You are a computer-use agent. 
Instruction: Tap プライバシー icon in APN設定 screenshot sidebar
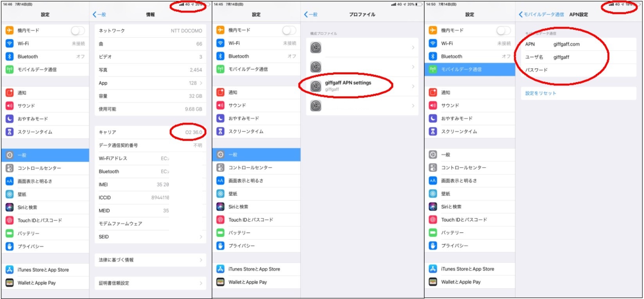click(433, 245)
